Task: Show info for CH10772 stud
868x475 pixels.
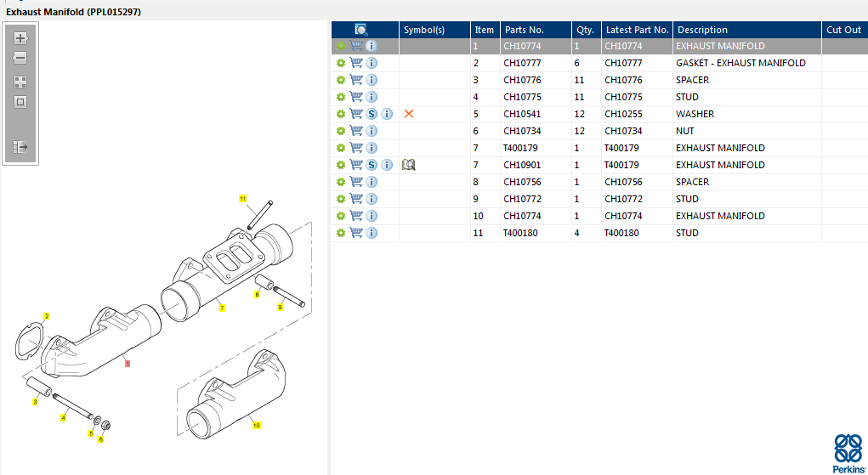Action: click(x=372, y=199)
